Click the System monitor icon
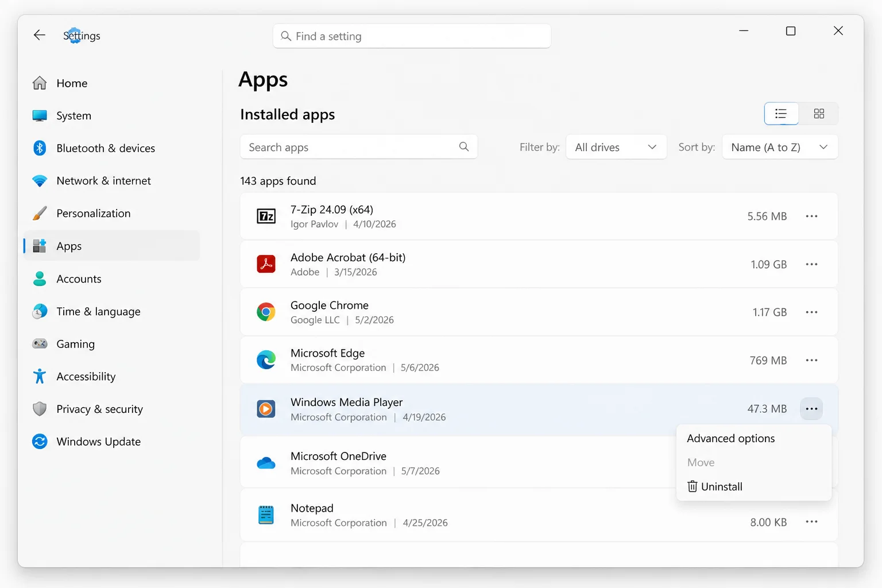 point(40,115)
